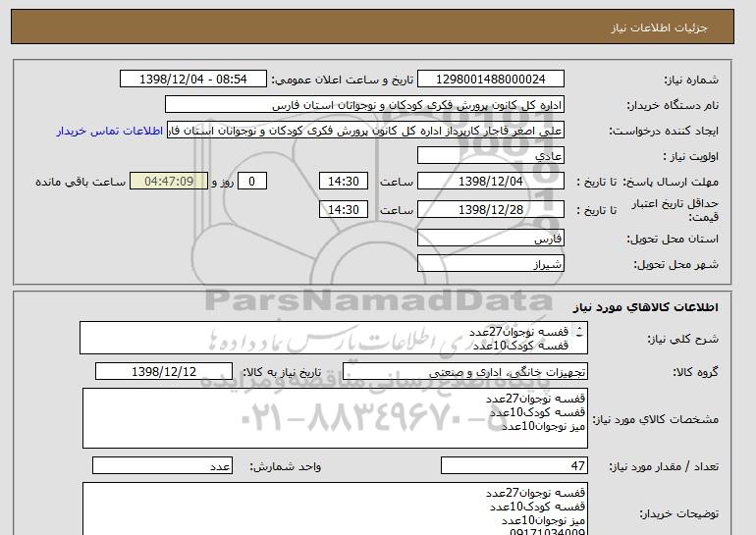Click the شماره نیاز label
Image resolution: width=756 pixels, height=535 pixels.
point(691,80)
